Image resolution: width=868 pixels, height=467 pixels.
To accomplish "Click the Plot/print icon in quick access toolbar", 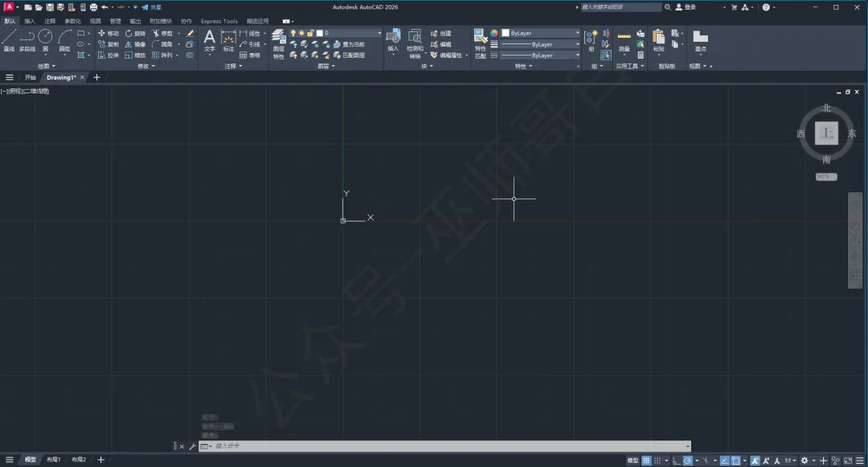I will (93, 7).
